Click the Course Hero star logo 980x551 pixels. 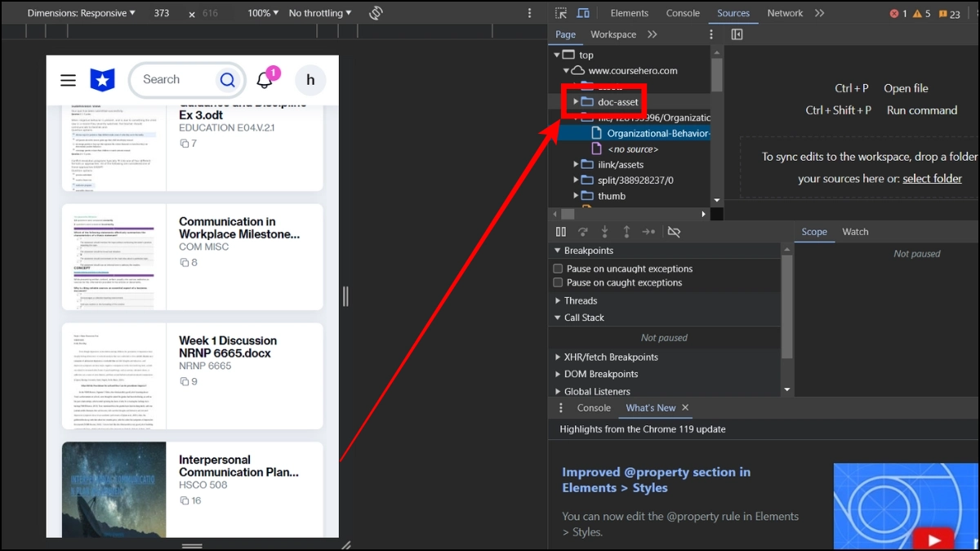point(103,79)
